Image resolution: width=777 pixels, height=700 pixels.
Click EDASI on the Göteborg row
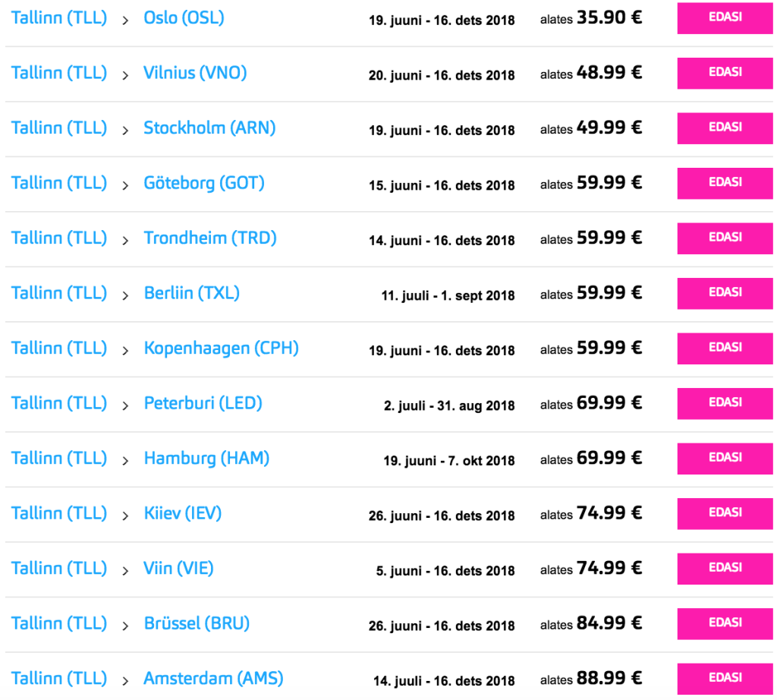pyautogui.click(x=725, y=183)
